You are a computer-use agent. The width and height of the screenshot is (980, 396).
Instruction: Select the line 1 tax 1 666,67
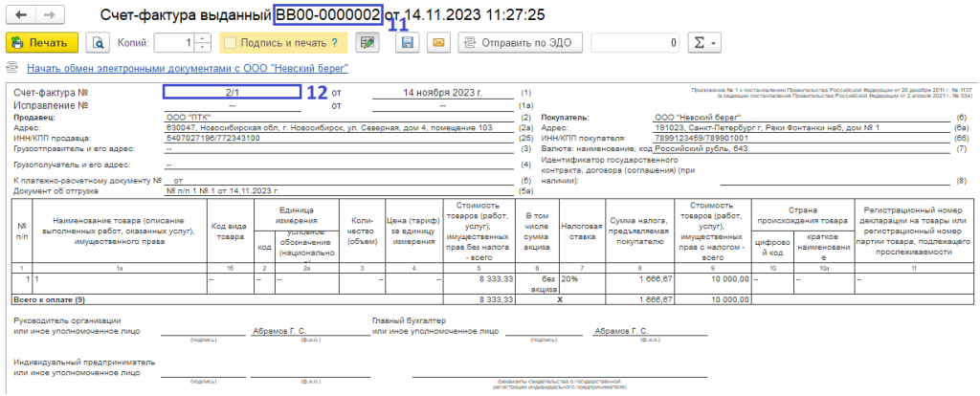[x=640, y=283]
